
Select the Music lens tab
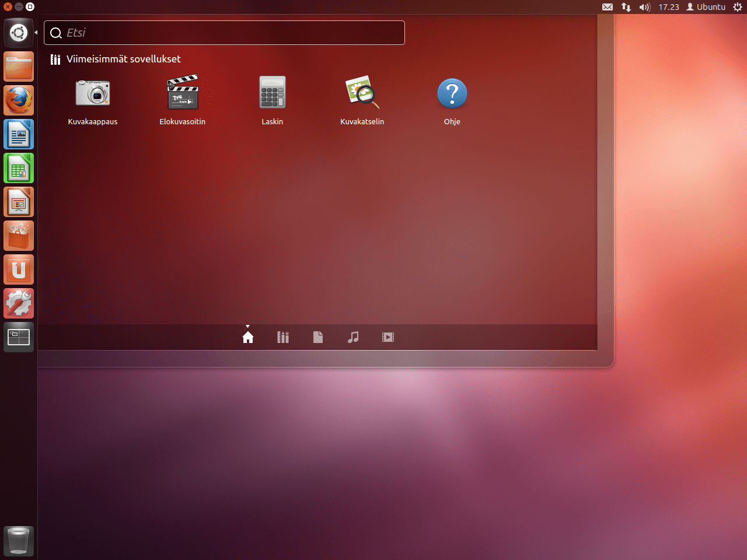(x=353, y=337)
